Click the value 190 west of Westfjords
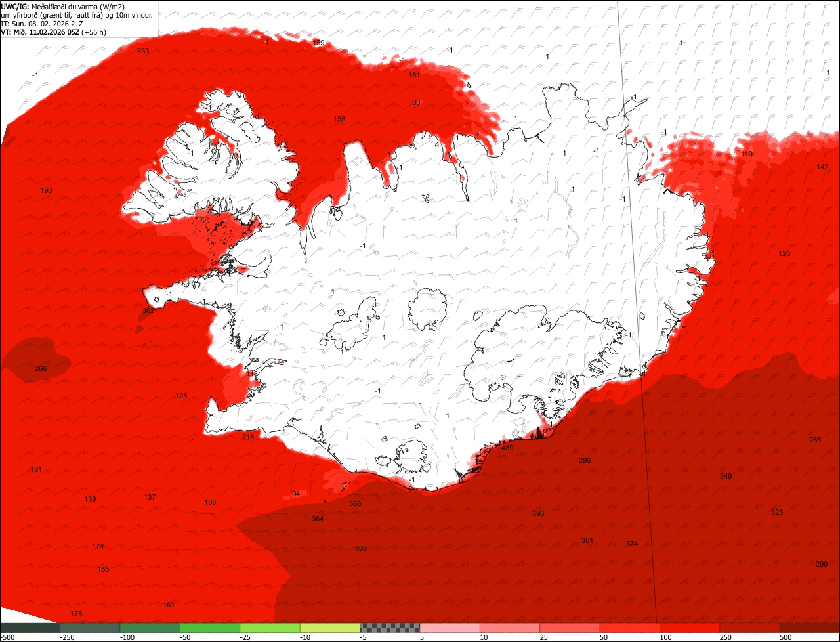The image size is (840, 642). point(46,190)
